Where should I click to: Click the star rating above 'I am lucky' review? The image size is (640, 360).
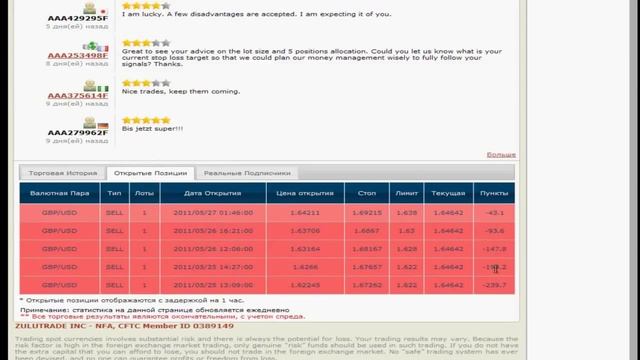click(x=146, y=6)
